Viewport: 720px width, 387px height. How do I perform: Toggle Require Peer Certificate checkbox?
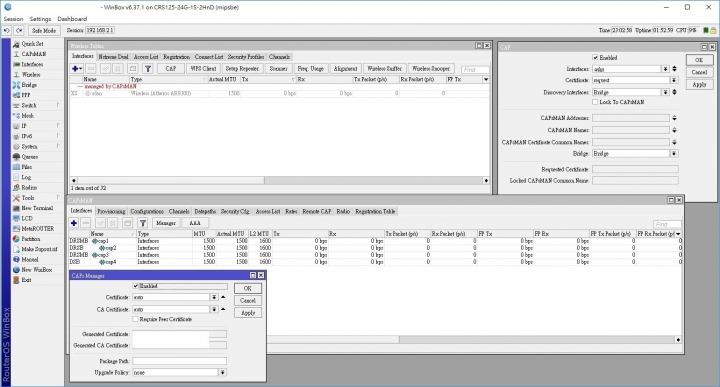click(x=135, y=319)
